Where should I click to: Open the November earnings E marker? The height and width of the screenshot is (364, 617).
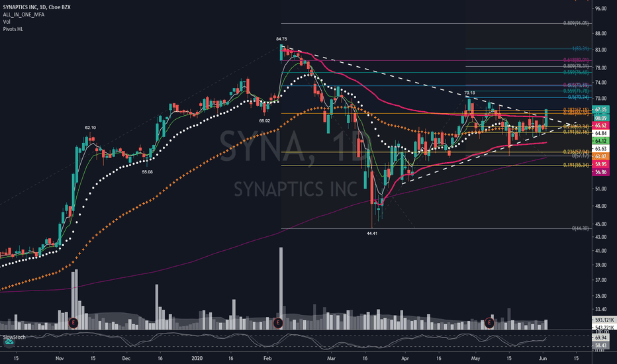click(x=73, y=324)
